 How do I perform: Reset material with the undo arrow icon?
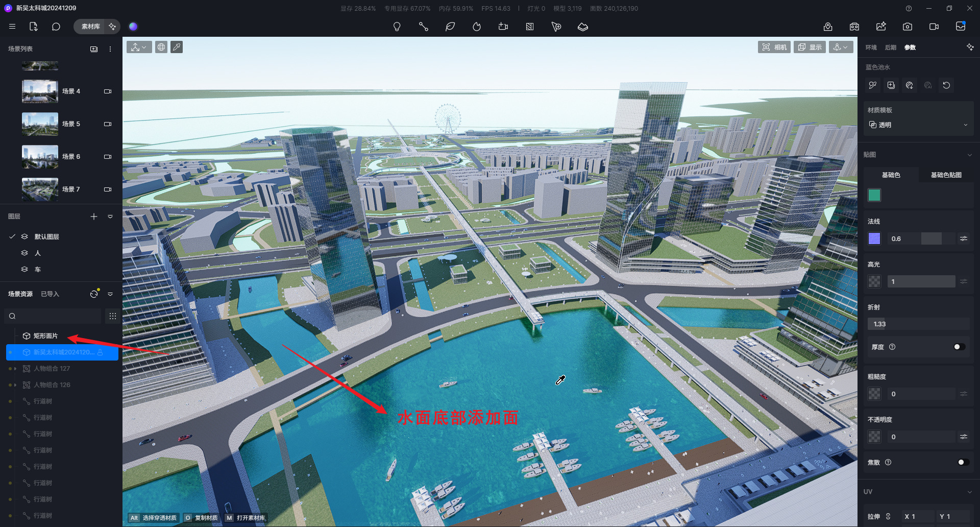point(946,85)
